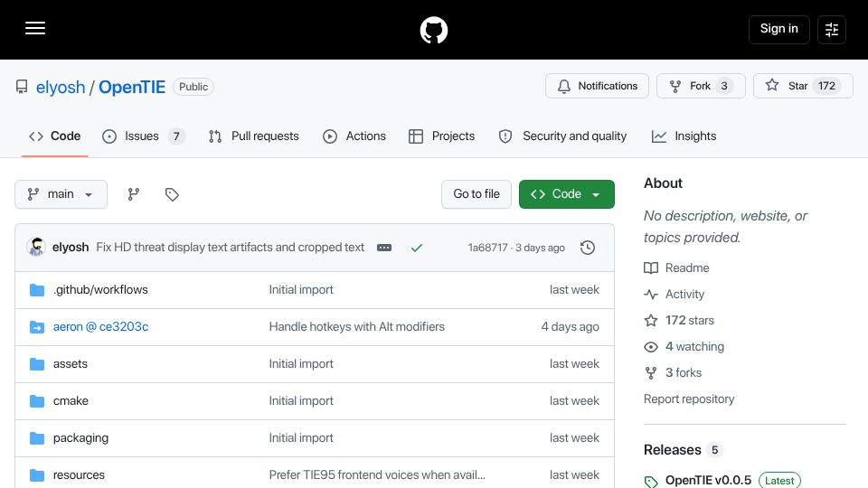Open 'Initial import' commit for assets
Viewport: 868px width, 488px height.
[301, 363]
